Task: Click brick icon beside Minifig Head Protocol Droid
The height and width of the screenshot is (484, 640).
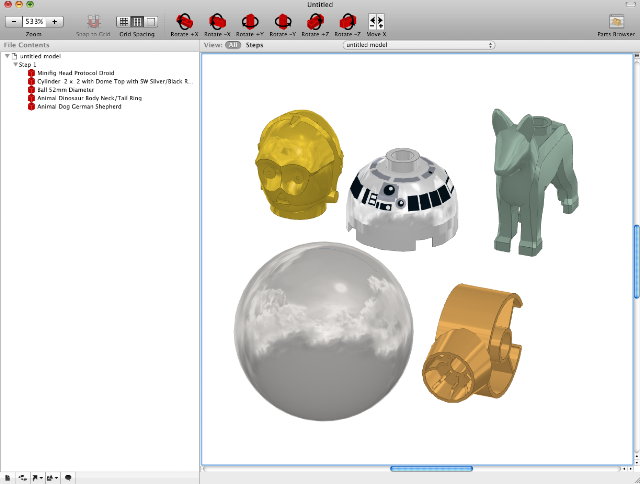Action: point(31,73)
